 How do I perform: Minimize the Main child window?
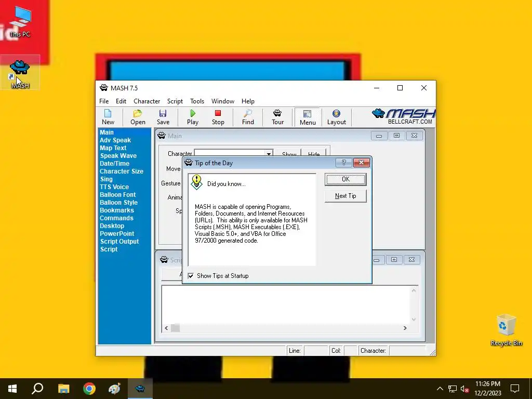click(x=379, y=136)
